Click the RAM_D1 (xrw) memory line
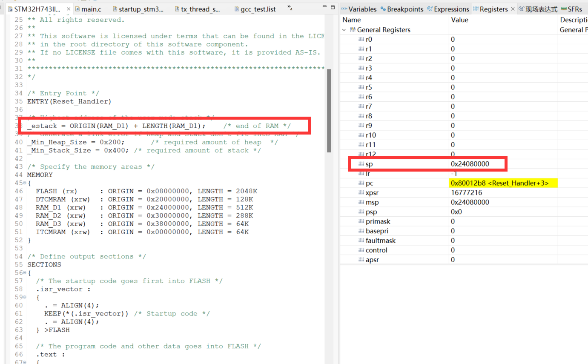This screenshot has width=588, height=364. (x=144, y=207)
